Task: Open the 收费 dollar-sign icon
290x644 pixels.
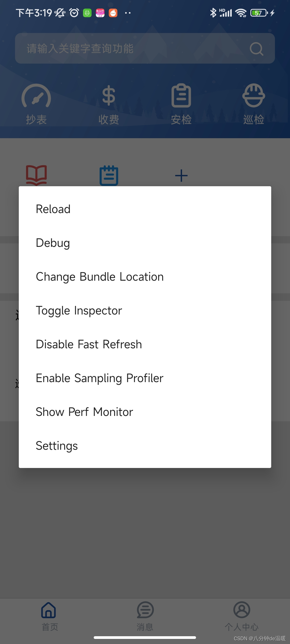Action: coord(109,95)
